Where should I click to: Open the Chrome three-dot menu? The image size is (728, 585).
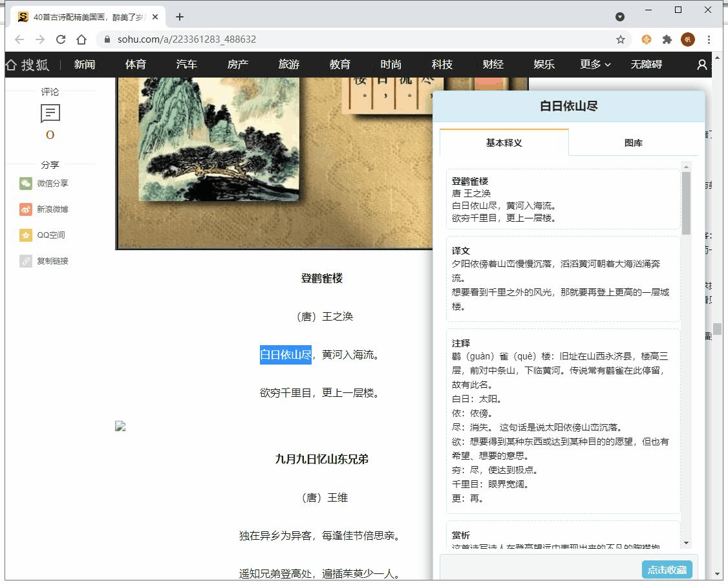tap(709, 39)
